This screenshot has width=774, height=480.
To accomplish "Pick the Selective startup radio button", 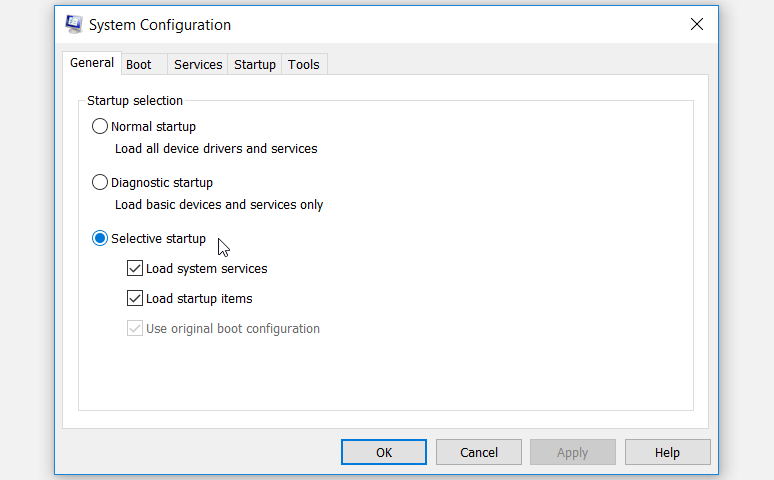I will point(100,239).
